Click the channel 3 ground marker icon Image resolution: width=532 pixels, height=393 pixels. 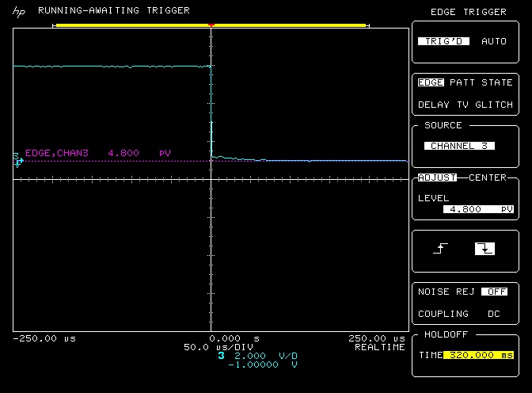(x=18, y=160)
